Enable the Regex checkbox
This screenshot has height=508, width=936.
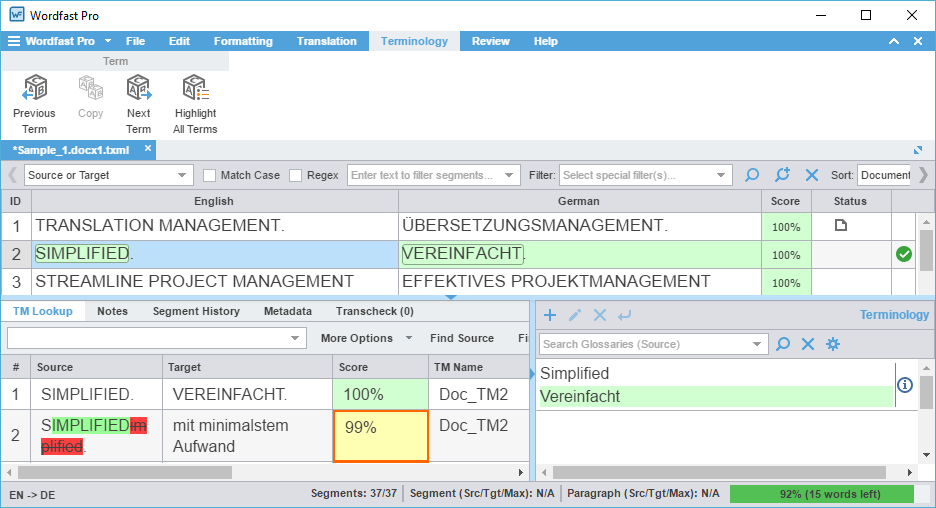[x=296, y=175]
